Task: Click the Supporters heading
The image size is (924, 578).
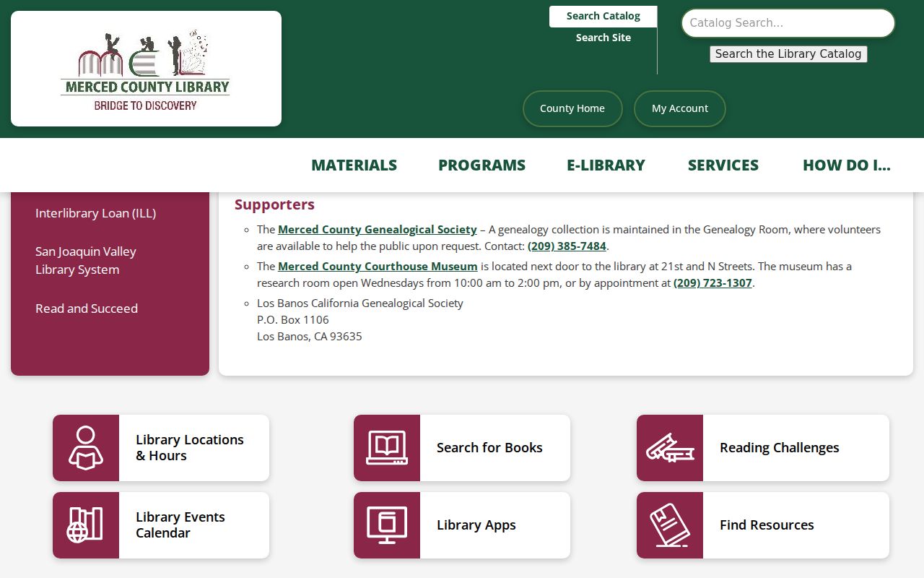Action: (274, 204)
